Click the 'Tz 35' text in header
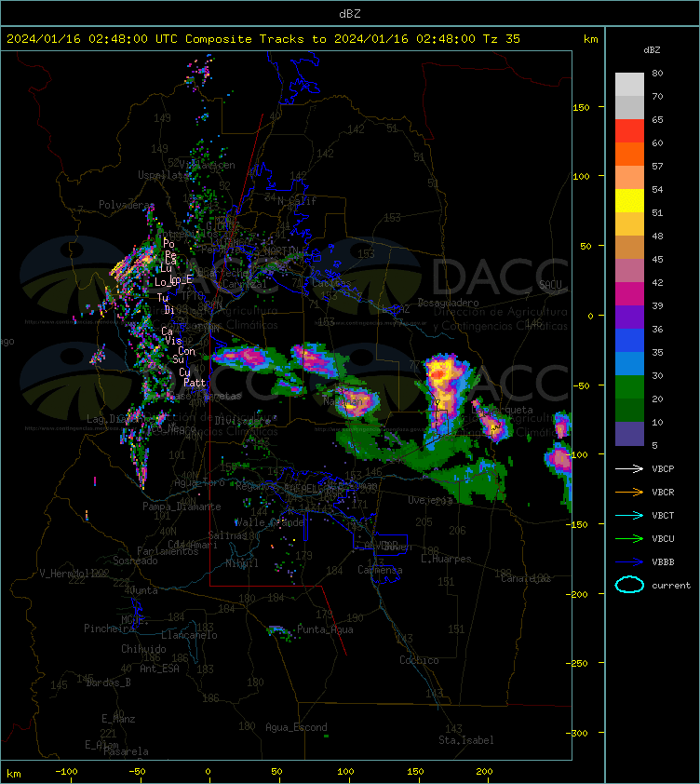Screen dimensions: 700x784 [502, 39]
